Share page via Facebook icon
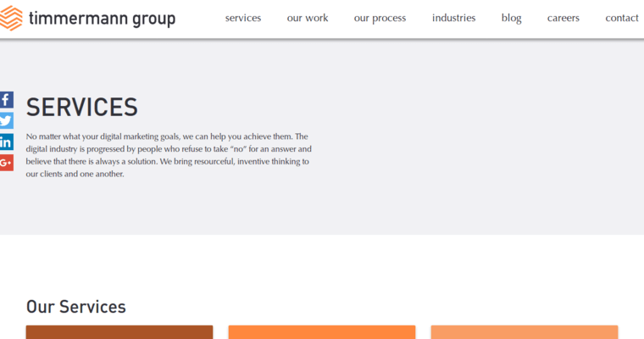The width and height of the screenshot is (644, 339). coord(7,100)
